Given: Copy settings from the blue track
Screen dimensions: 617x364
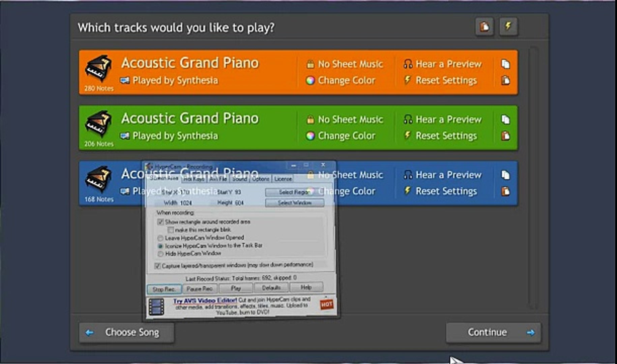Looking at the screenshot, I should pyautogui.click(x=505, y=175).
